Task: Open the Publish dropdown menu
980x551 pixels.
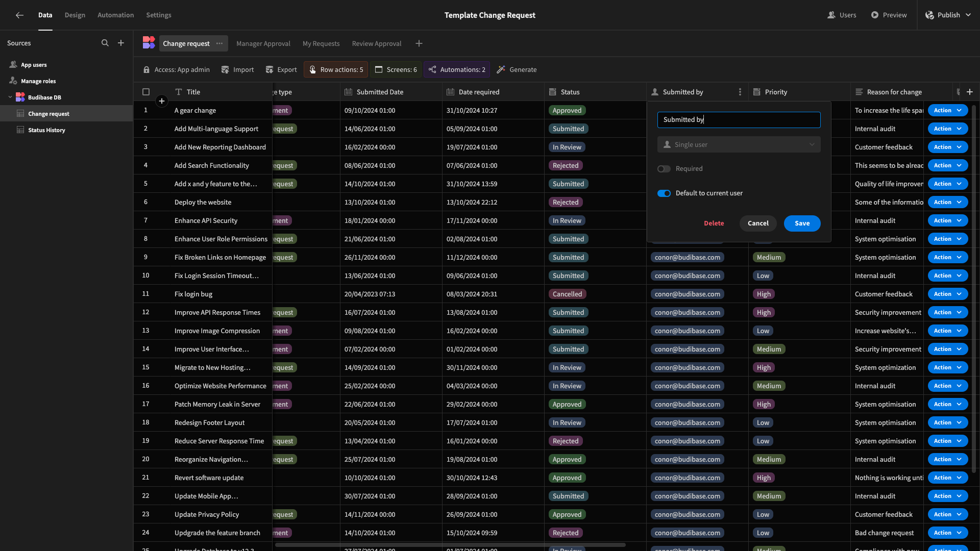Action: [x=948, y=15]
